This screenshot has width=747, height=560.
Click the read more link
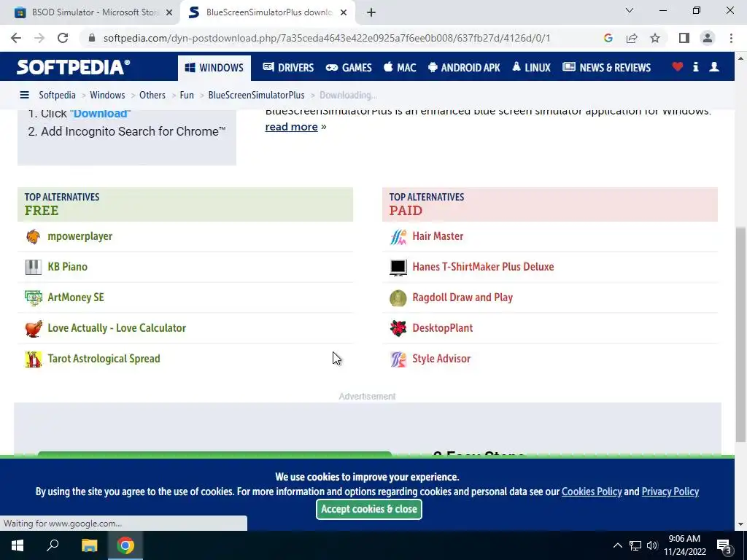[291, 127]
